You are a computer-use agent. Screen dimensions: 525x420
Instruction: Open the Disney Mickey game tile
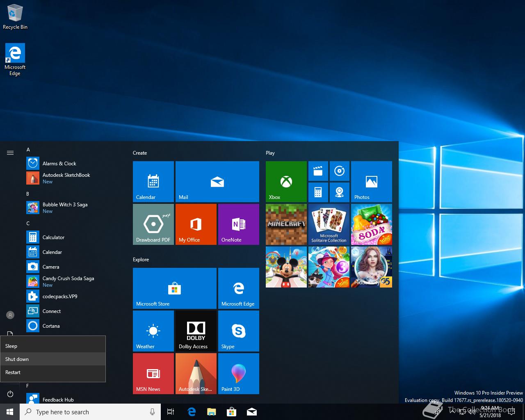coord(286,267)
